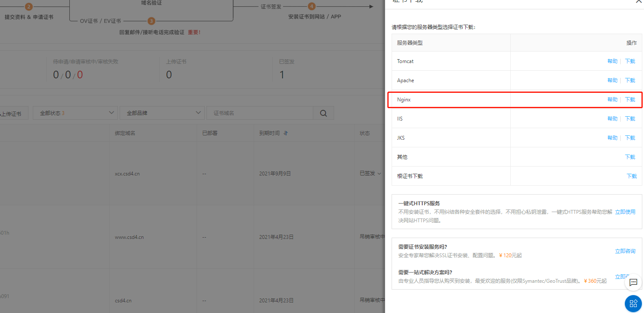The height and width of the screenshot is (313, 644).
Task: Open 帮助 help for IIS certificate
Action: point(612,118)
